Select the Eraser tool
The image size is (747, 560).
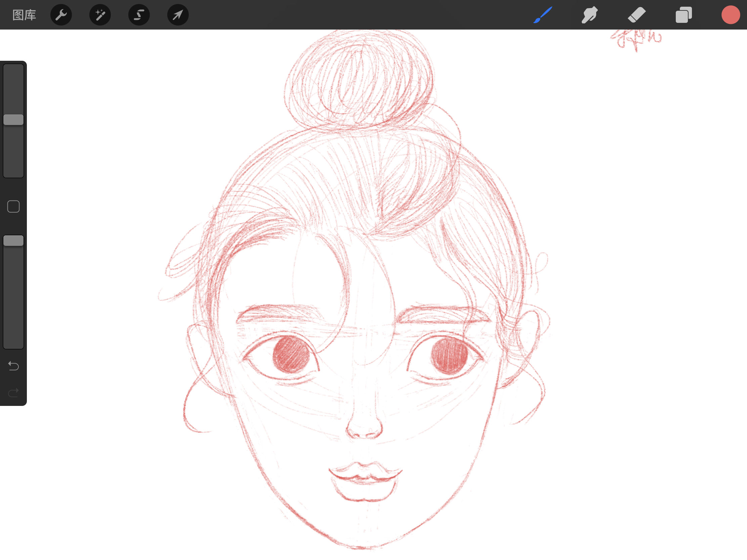(636, 15)
